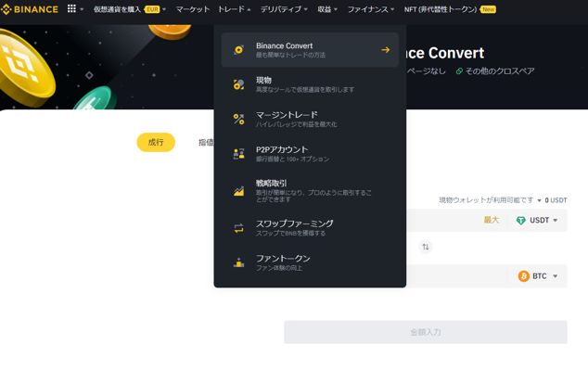
Task: Open the マーケット menu item
Action: click(x=193, y=9)
